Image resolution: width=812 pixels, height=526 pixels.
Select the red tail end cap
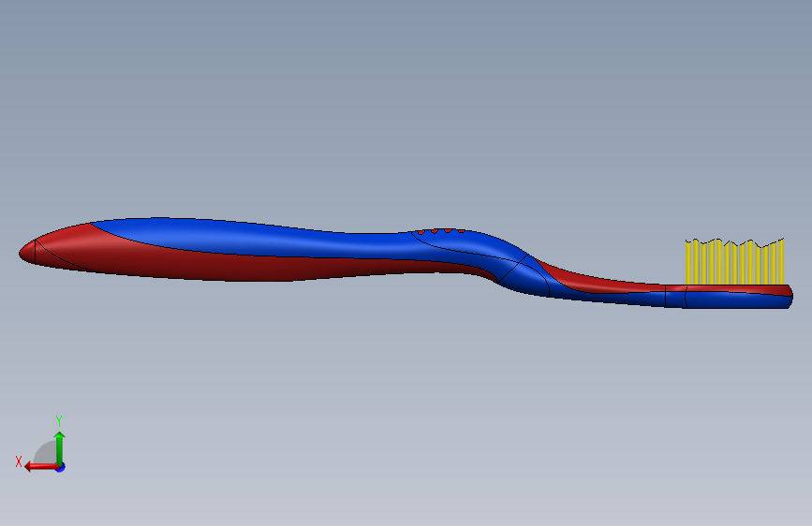(x=27, y=253)
